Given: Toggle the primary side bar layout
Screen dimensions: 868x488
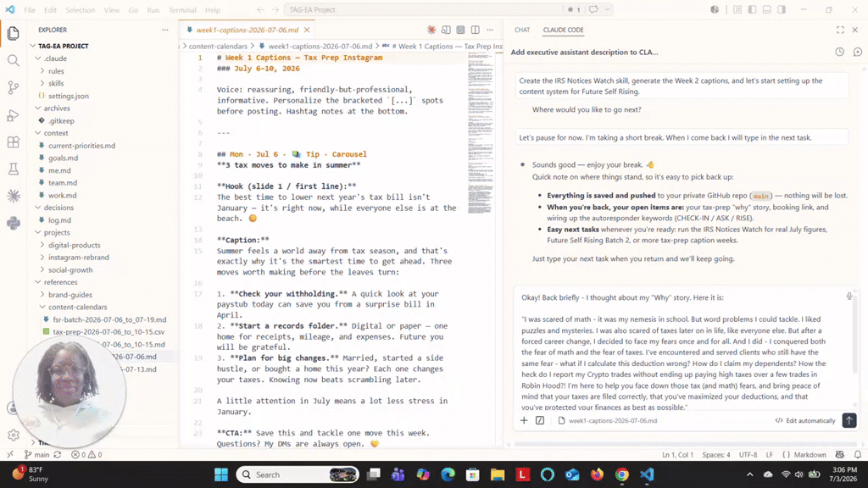Looking at the screenshot, I should (x=753, y=9).
